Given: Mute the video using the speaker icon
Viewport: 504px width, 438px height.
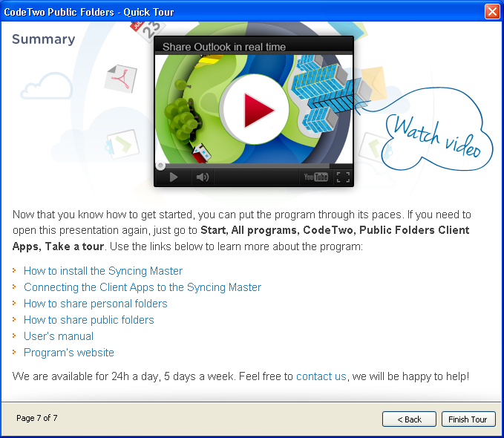Looking at the screenshot, I should (203, 177).
